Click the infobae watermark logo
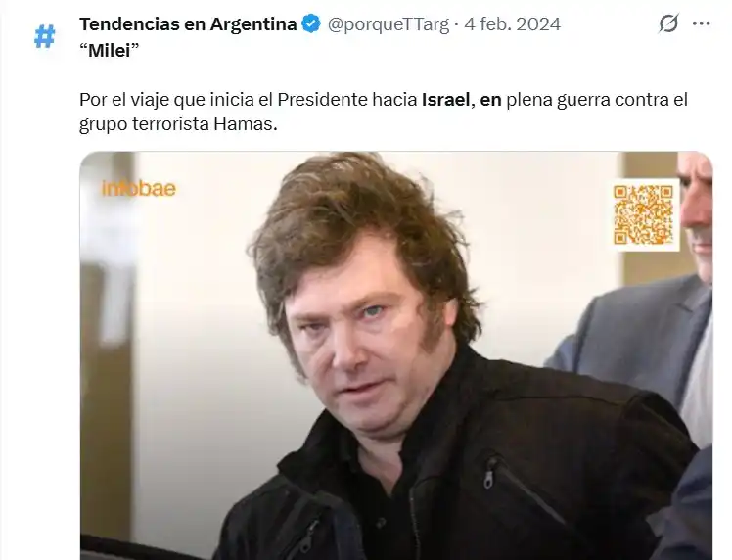The width and height of the screenshot is (732, 560). [x=139, y=189]
